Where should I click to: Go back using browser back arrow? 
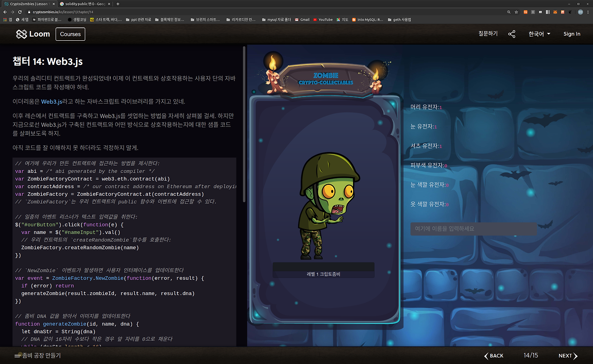[5, 12]
